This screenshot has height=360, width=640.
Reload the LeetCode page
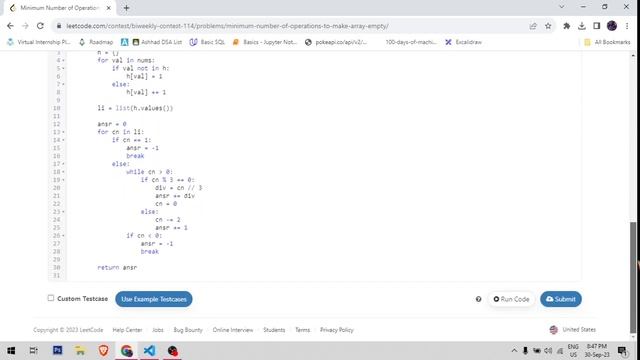pyautogui.click(x=40, y=26)
